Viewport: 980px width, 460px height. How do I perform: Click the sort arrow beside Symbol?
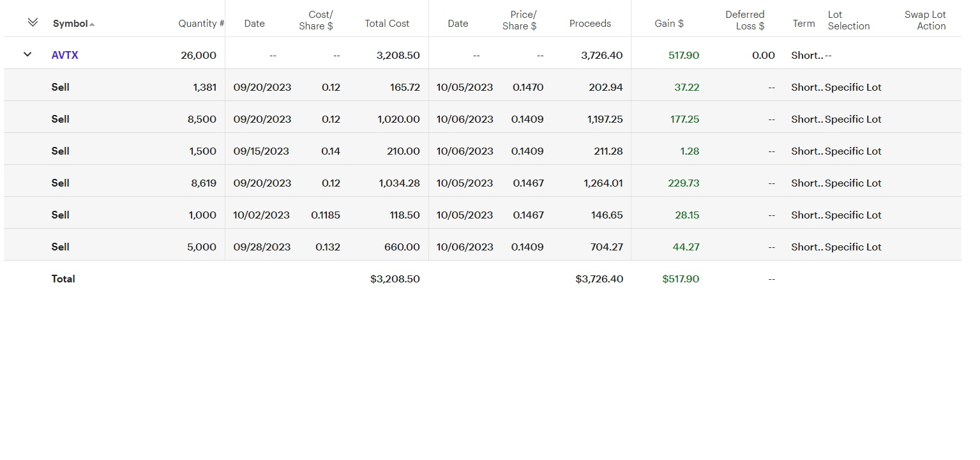pyautogui.click(x=92, y=24)
